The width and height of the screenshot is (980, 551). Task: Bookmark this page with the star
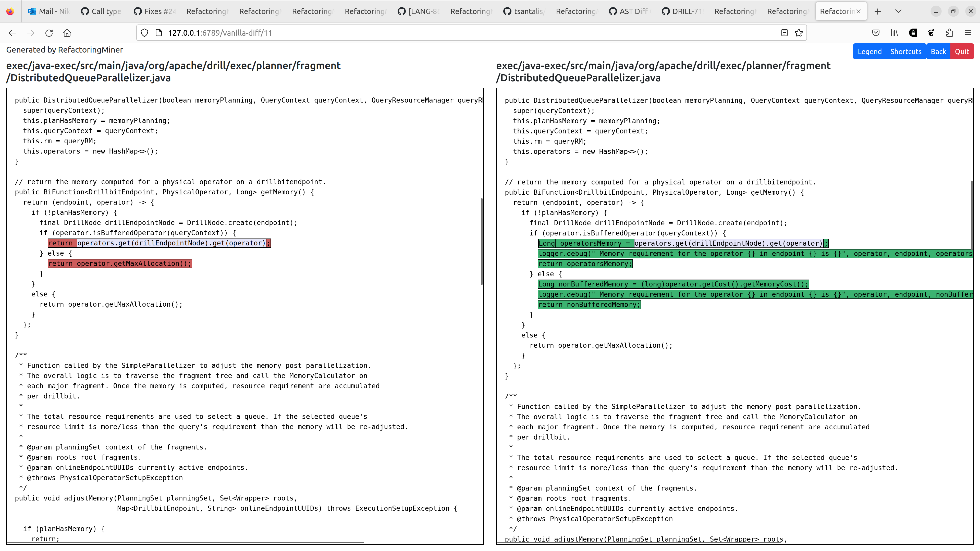pyautogui.click(x=798, y=33)
